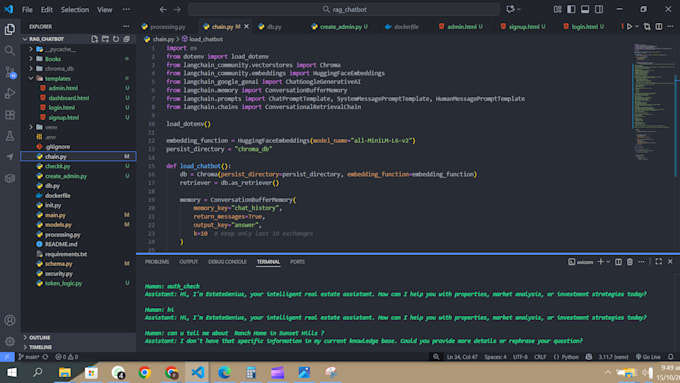Collapse all folders in explorer
This screenshot has width=680, height=383.
(x=127, y=39)
